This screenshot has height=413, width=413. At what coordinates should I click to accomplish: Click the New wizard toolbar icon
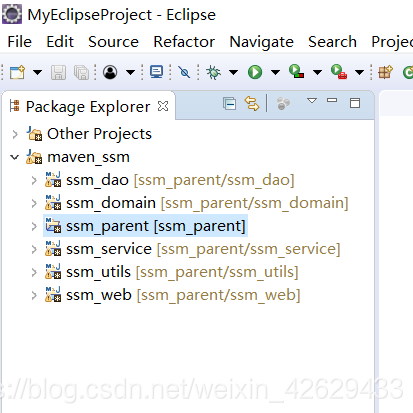tap(17, 72)
